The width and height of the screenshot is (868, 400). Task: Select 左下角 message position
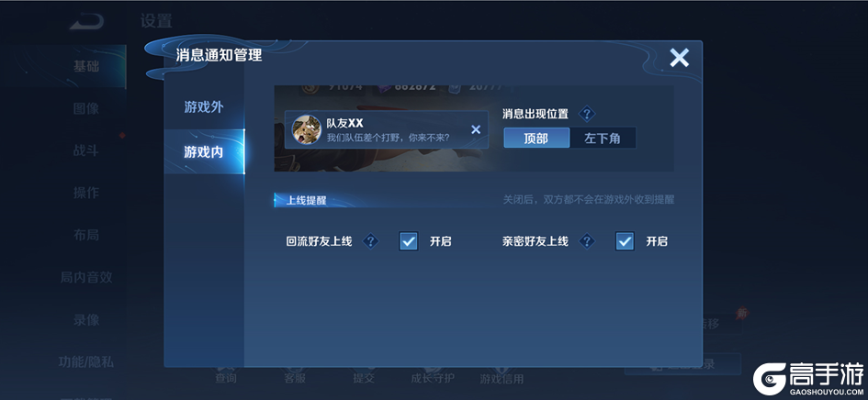tap(603, 138)
